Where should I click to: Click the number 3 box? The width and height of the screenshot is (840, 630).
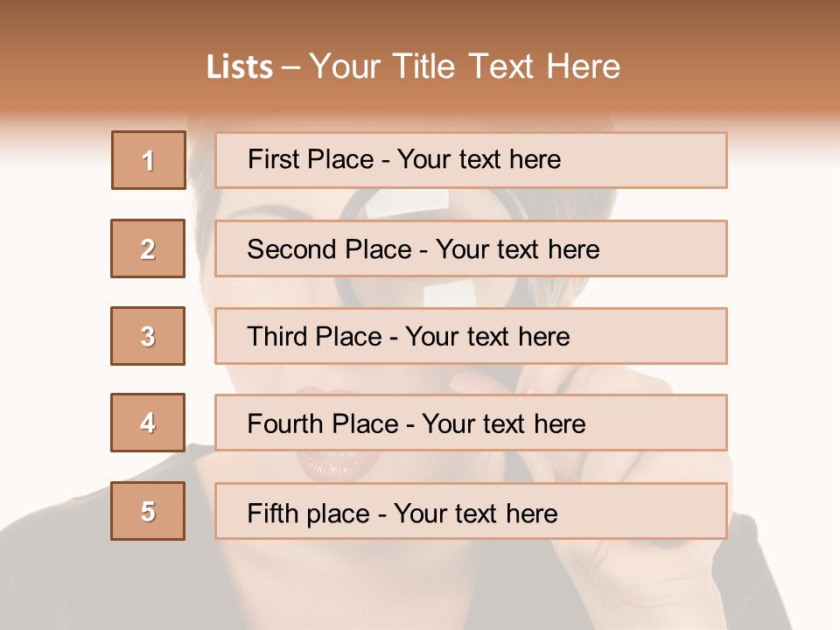point(148,336)
